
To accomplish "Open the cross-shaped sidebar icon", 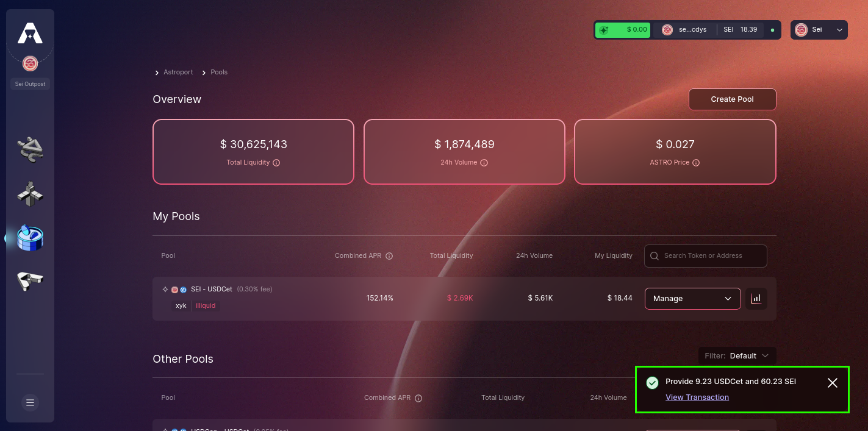I will click(30, 194).
